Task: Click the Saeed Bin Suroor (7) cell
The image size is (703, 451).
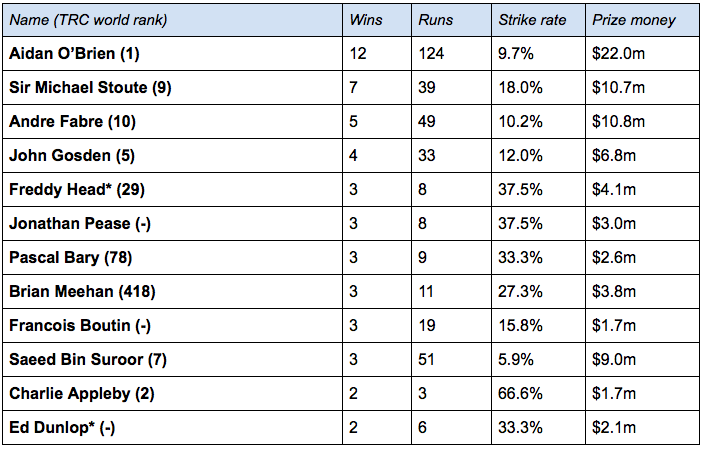Action: [x=173, y=360]
